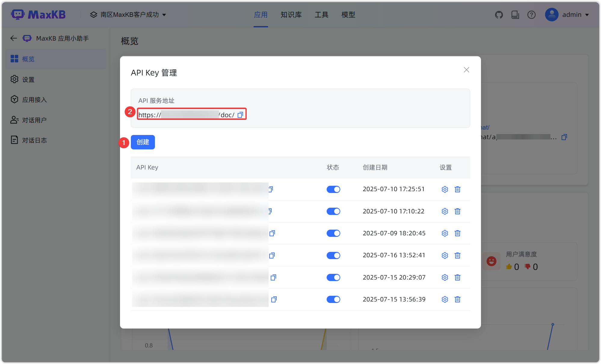
Task: Copy the API service address URL
Action: click(240, 115)
